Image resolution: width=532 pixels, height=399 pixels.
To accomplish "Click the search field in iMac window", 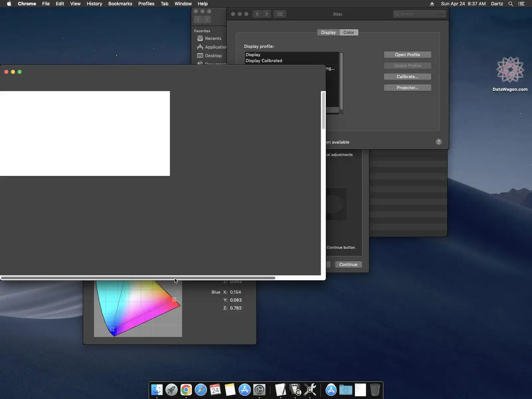I will coord(420,14).
